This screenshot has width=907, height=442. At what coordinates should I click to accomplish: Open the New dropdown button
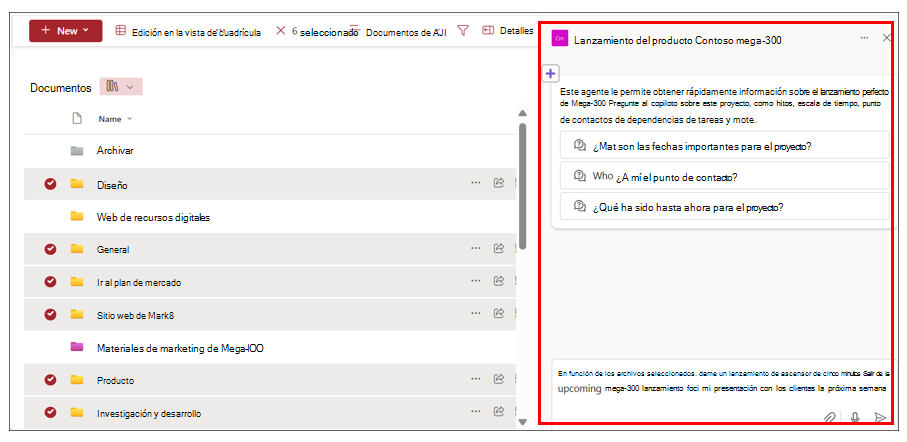click(65, 31)
